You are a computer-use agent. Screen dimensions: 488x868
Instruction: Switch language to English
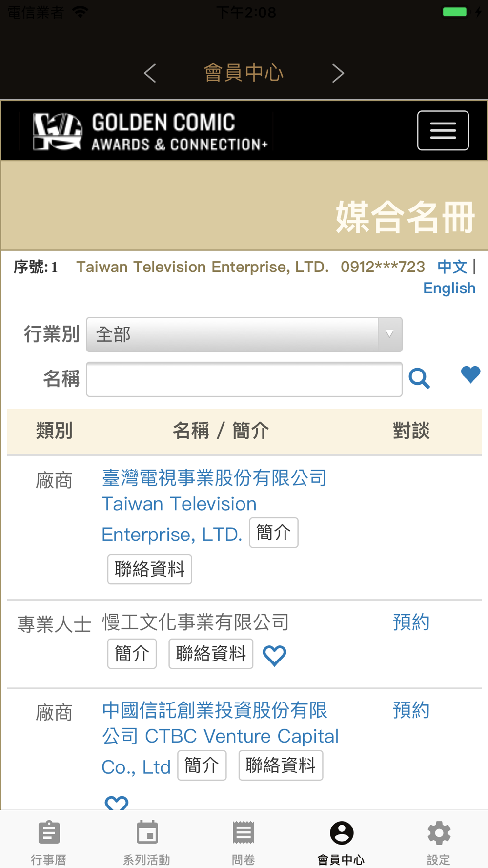[449, 288]
